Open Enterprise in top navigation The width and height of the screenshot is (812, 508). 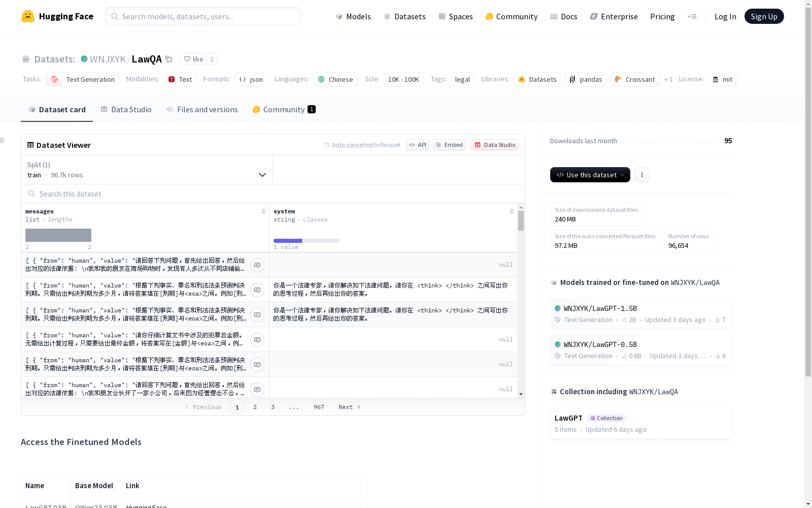tap(614, 16)
